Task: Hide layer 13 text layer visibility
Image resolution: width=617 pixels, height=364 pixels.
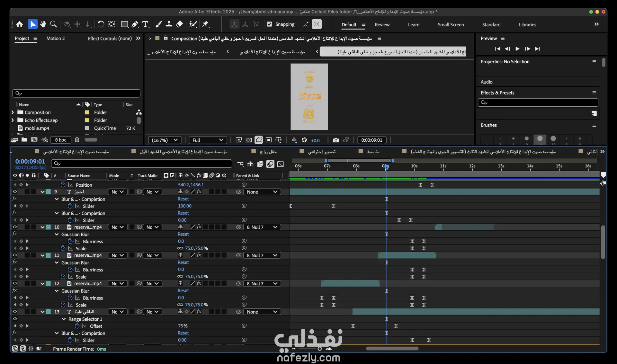Action: point(15,312)
